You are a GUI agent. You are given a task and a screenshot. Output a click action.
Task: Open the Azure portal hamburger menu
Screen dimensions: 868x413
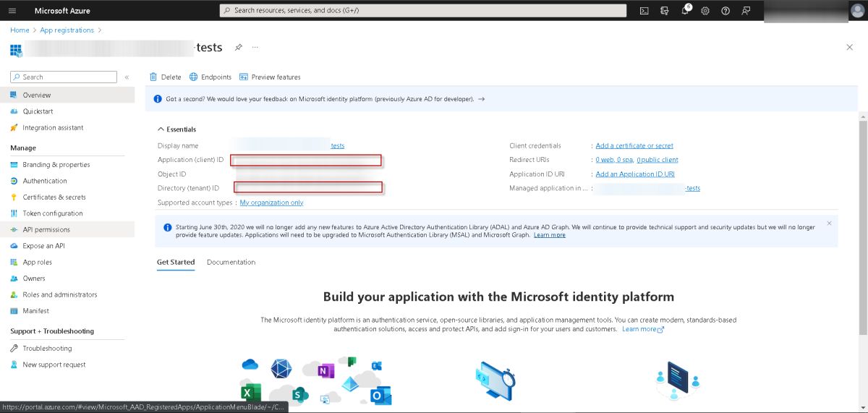click(12, 11)
